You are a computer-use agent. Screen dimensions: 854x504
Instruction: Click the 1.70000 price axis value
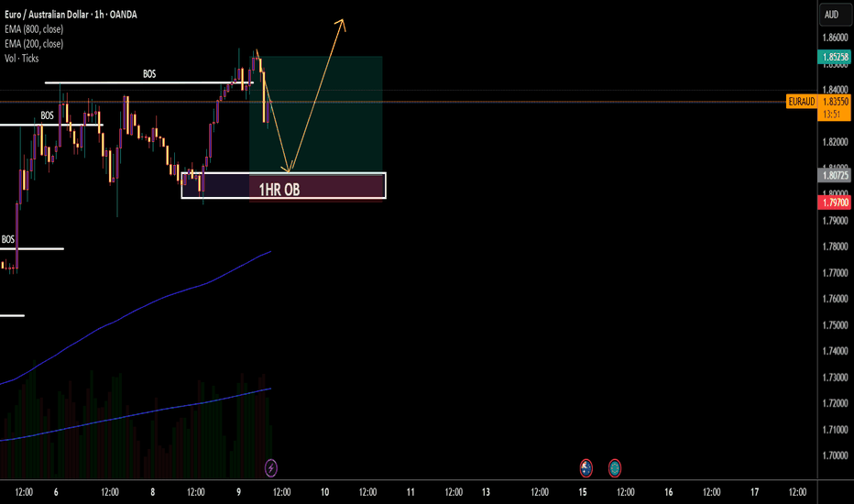point(835,455)
